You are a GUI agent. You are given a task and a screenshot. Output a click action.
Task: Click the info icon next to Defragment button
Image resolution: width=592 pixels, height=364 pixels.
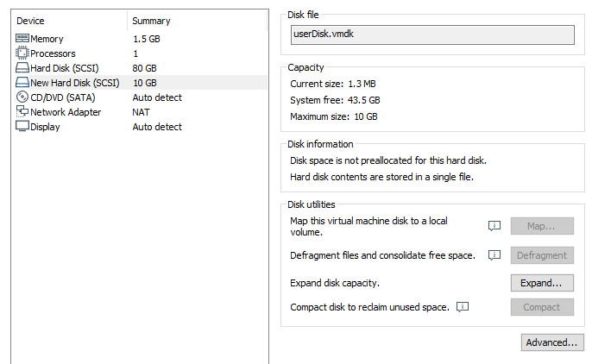pyautogui.click(x=494, y=255)
